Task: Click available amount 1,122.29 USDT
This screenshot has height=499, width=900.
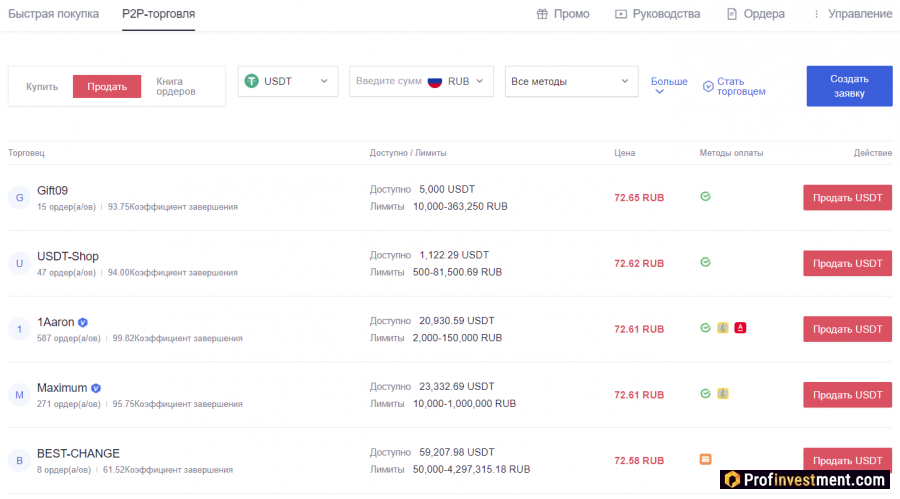Action: click(x=454, y=255)
